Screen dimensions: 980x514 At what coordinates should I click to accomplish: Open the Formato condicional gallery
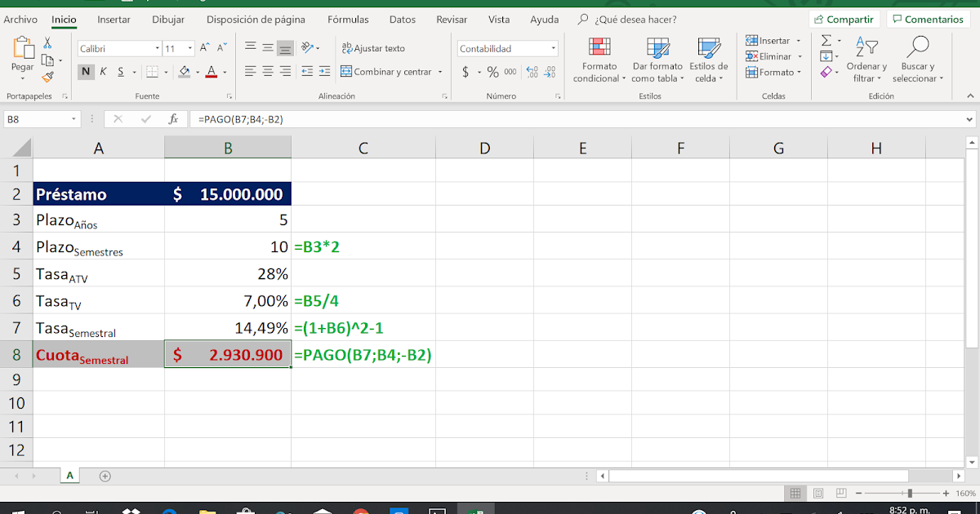[x=599, y=59]
